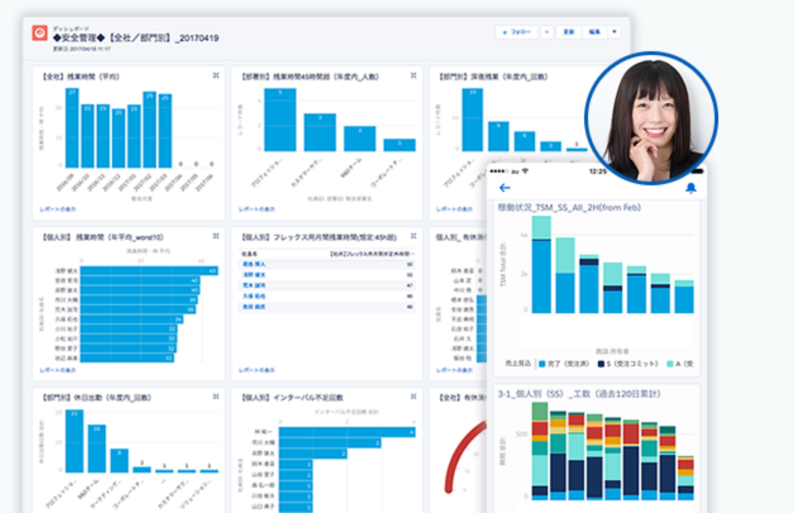This screenshot has width=795, height=532.
Task: Click the 編集 edit button
Action: 594,32
